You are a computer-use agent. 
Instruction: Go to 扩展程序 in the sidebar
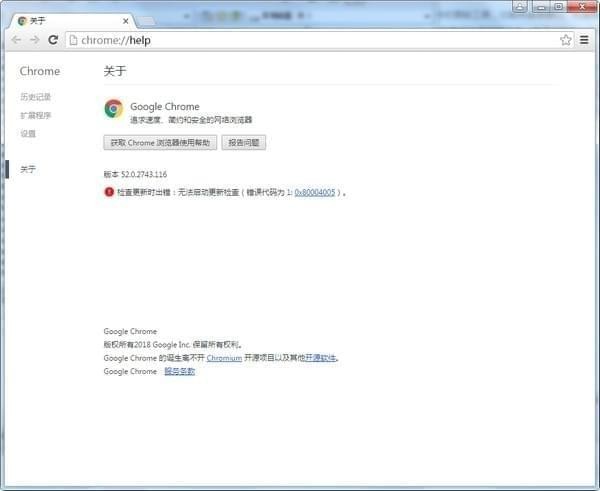coord(35,115)
